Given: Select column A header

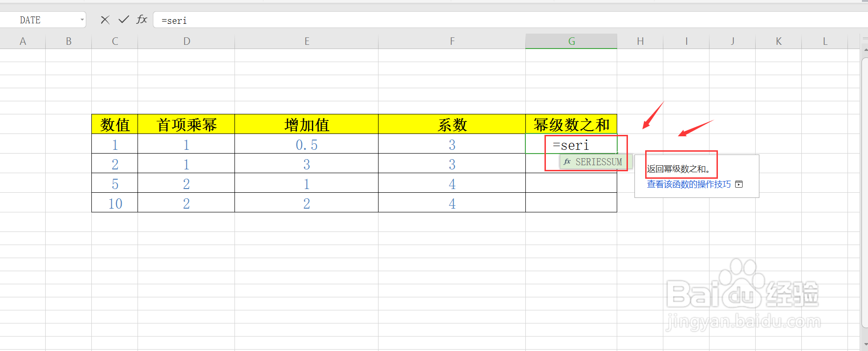Looking at the screenshot, I should tap(23, 41).
